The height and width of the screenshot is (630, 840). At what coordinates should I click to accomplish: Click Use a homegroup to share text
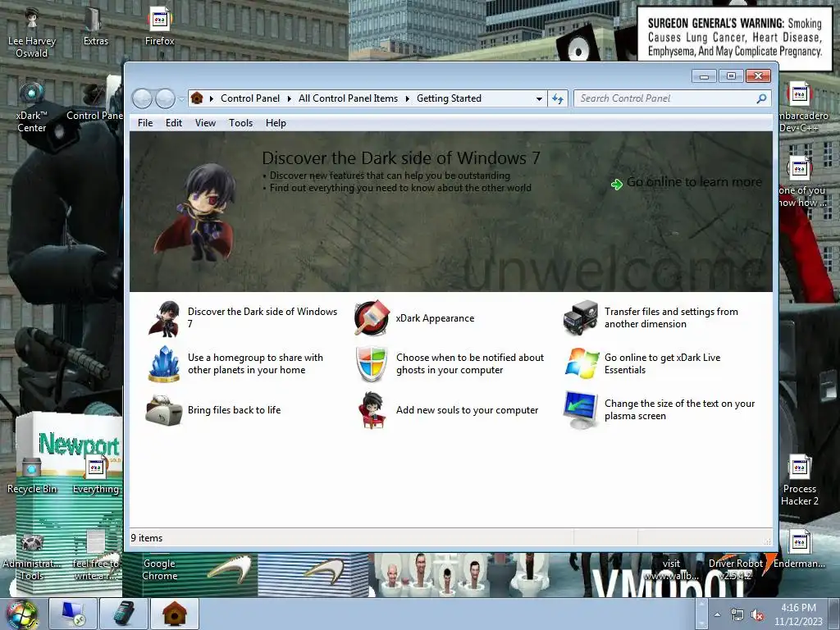pyautogui.click(x=256, y=363)
